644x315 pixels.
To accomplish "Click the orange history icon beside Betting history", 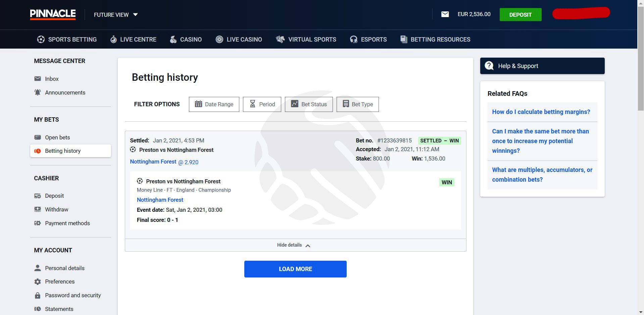I will click(38, 151).
